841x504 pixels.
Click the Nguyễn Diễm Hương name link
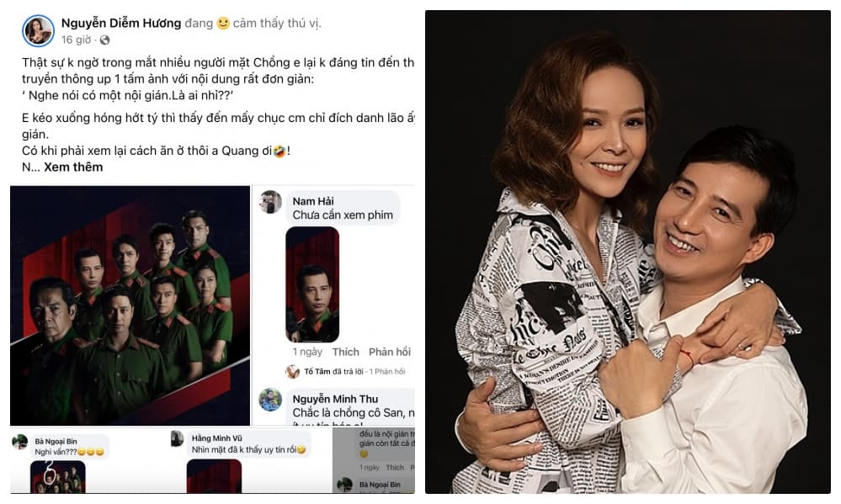[120, 23]
